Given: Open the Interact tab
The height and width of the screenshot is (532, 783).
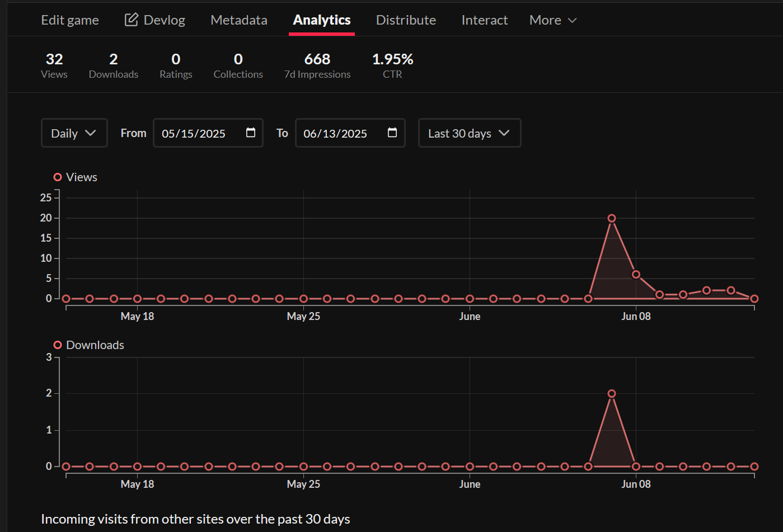Looking at the screenshot, I should pos(485,20).
